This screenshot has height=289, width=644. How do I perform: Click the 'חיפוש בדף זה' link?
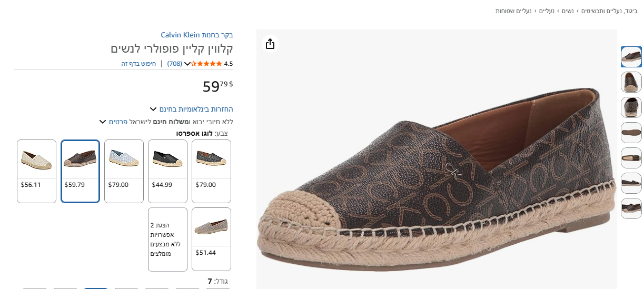click(138, 64)
